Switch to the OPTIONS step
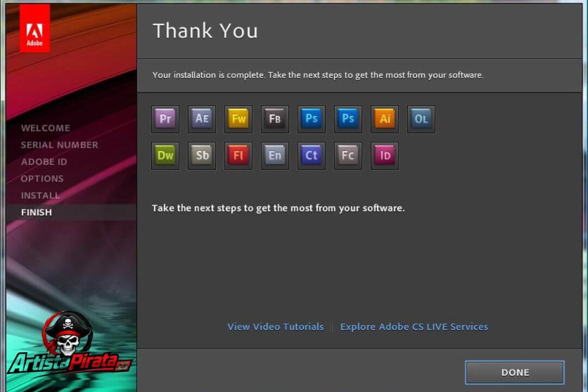This screenshot has height=392, width=588. 42,179
